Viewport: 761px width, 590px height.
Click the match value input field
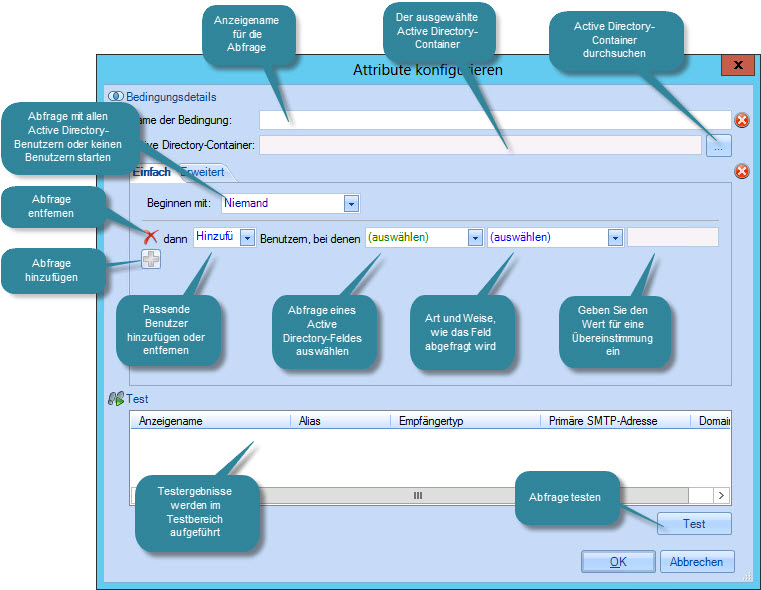[673, 237]
